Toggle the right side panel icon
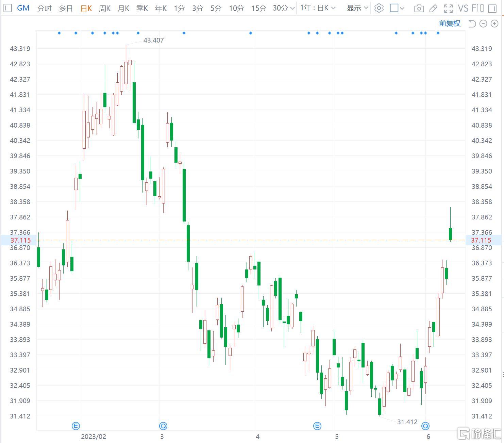 (492, 9)
